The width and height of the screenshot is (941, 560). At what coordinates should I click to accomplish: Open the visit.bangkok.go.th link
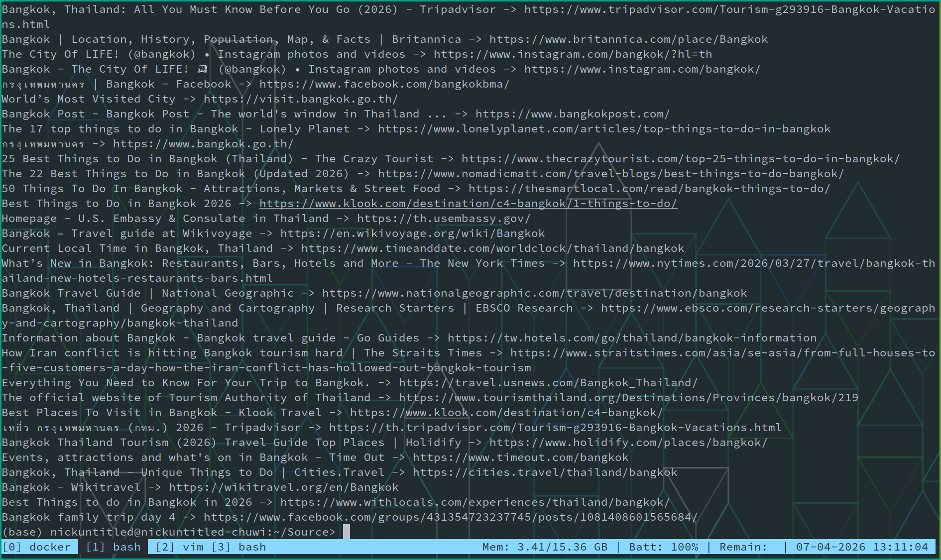301,99
